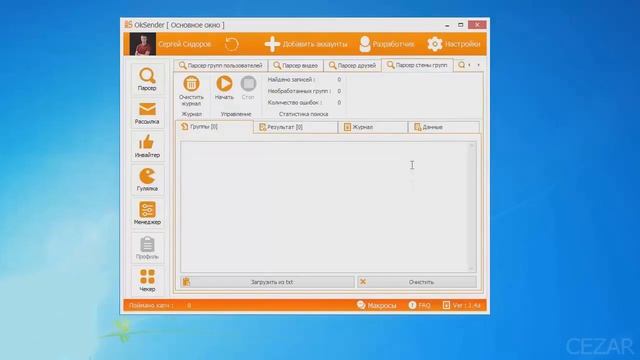Click scrollbar down arrow in groups list
The height and width of the screenshot is (360, 640).
[472, 268]
